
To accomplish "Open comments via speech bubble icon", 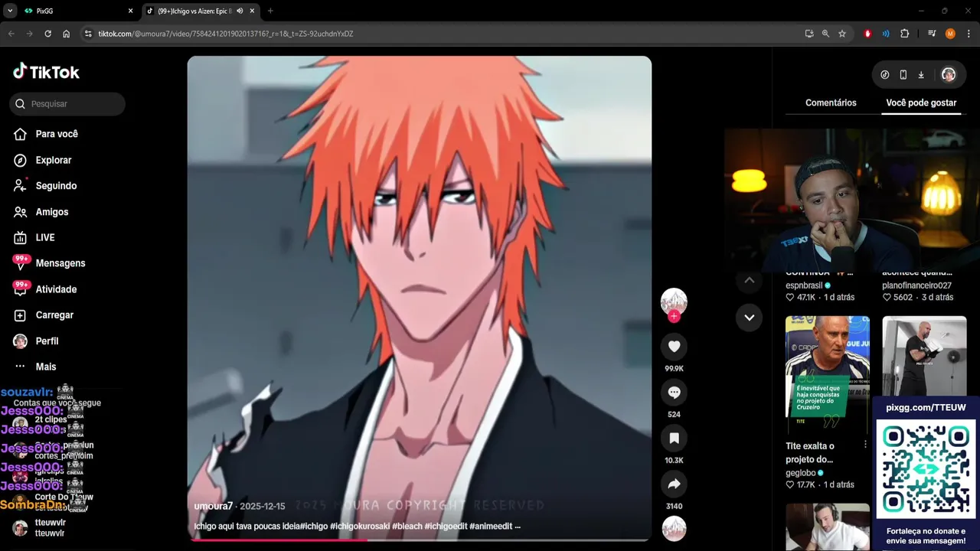I will [674, 393].
